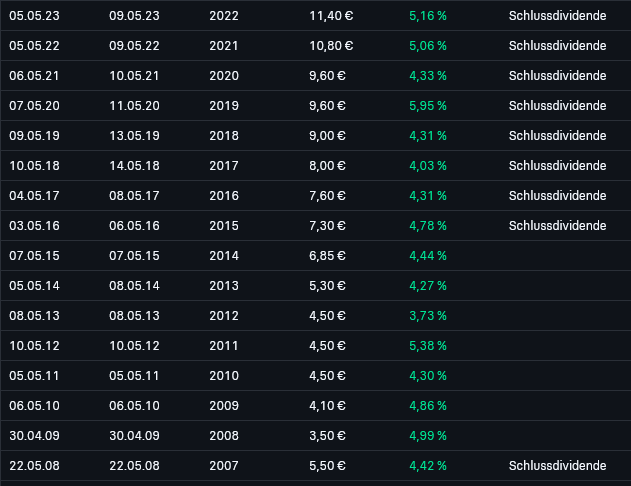Click the fiscal year 2011 cell
The height and width of the screenshot is (486, 631).
[224, 346]
